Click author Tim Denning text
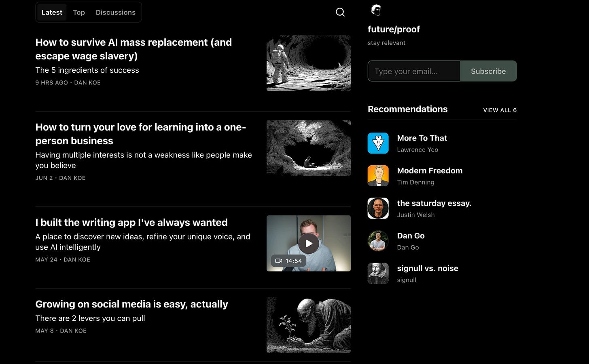Image resolution: width=589 pixels, height=364 pixels. (x=415, y=182)
